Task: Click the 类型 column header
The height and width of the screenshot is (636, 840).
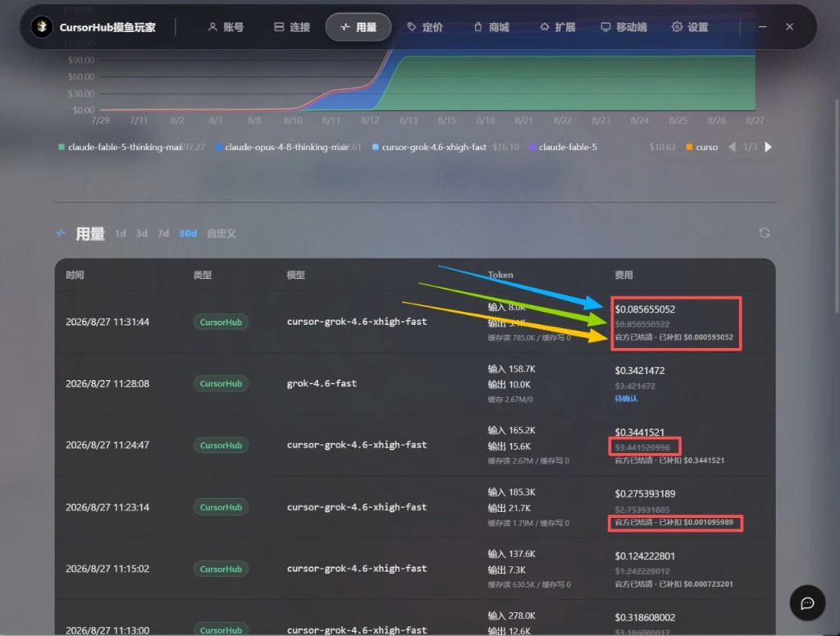Action: pos(203,275)
